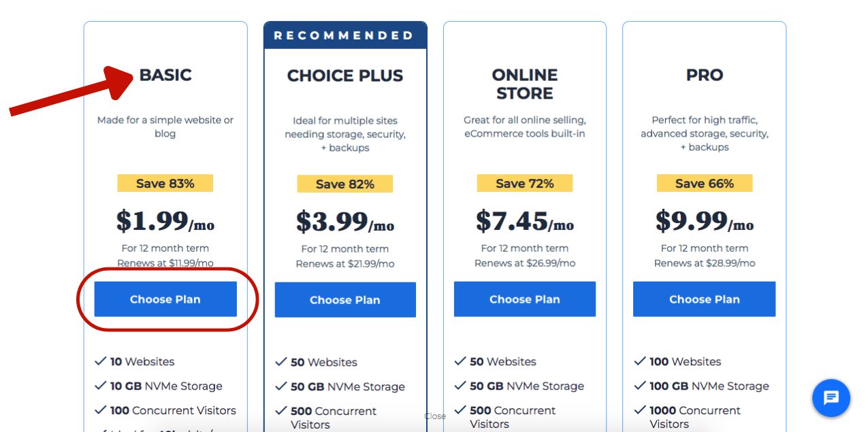Select Choose Plan for Online Store

525,299
